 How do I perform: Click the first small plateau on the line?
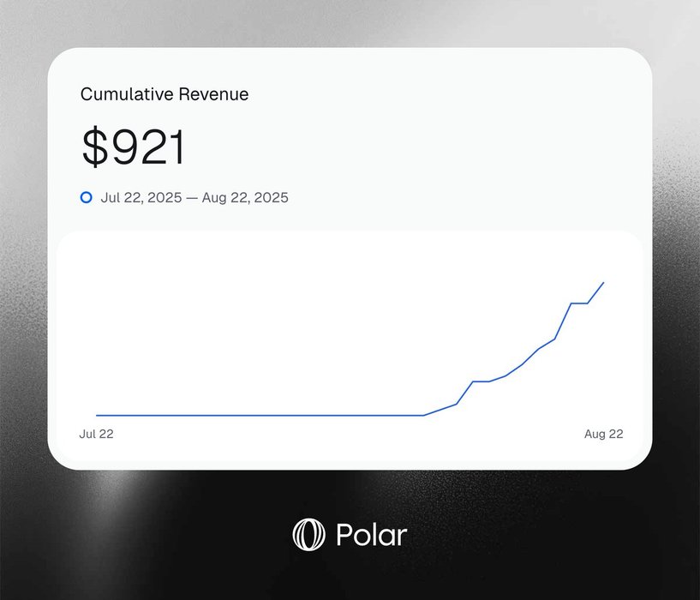(481, 381)
